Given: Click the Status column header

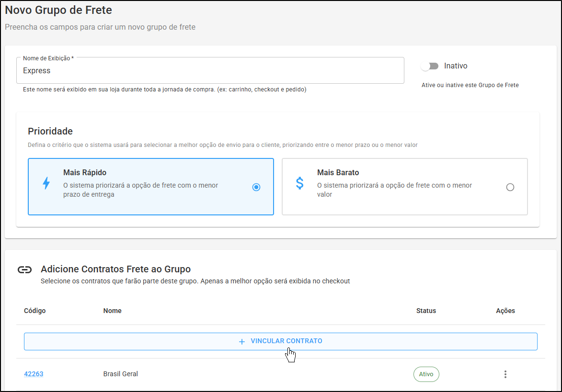Looking at the screenshot, I should tap(426, 311).
